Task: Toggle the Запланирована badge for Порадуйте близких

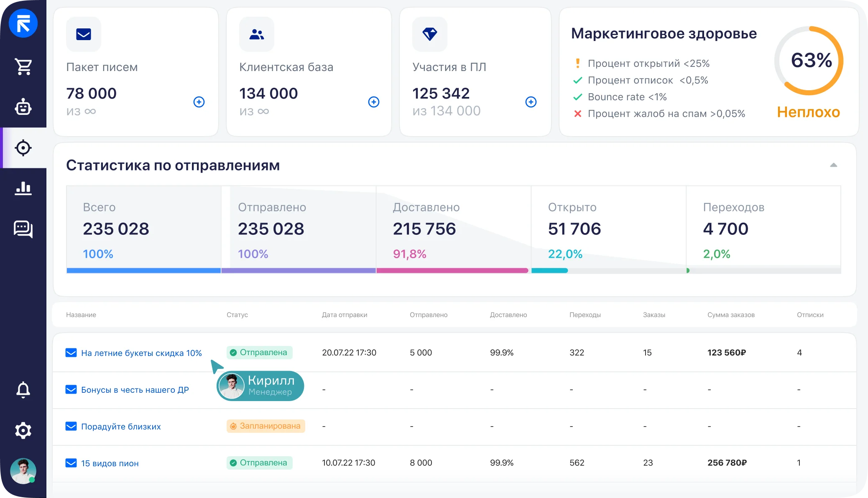Action: point(265,426)
